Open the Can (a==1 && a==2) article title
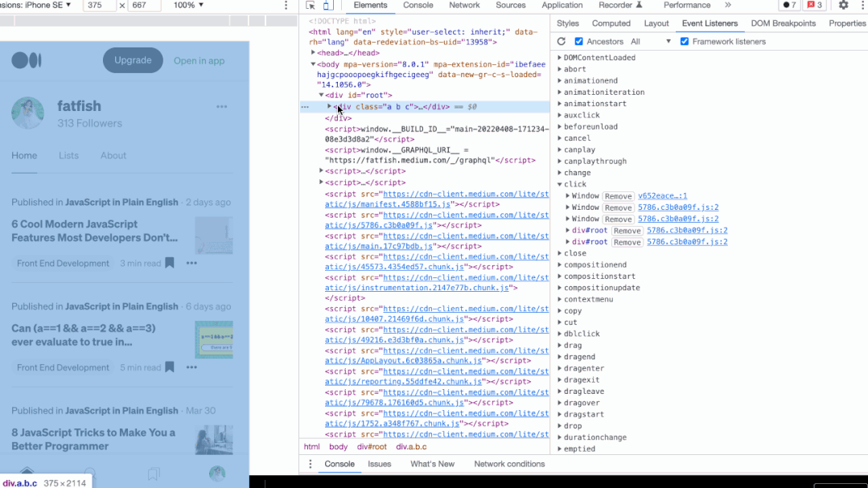The width and height of the screenshot is (868, 488). [84, 334]
